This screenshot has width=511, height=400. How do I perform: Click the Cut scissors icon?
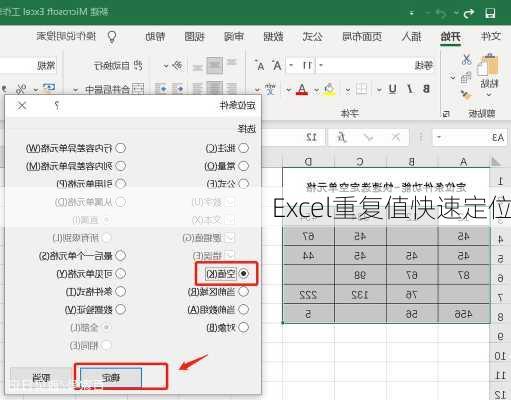[x=466, y=60]
